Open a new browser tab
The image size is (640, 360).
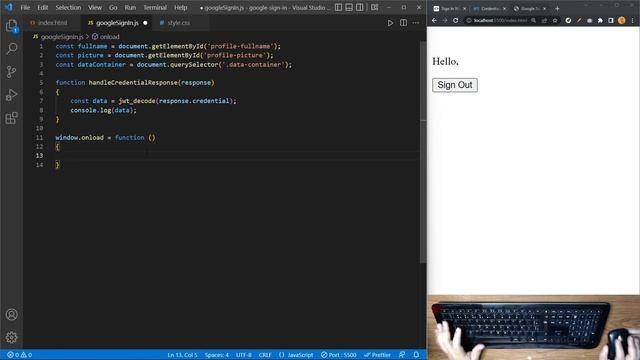[557, 9]
